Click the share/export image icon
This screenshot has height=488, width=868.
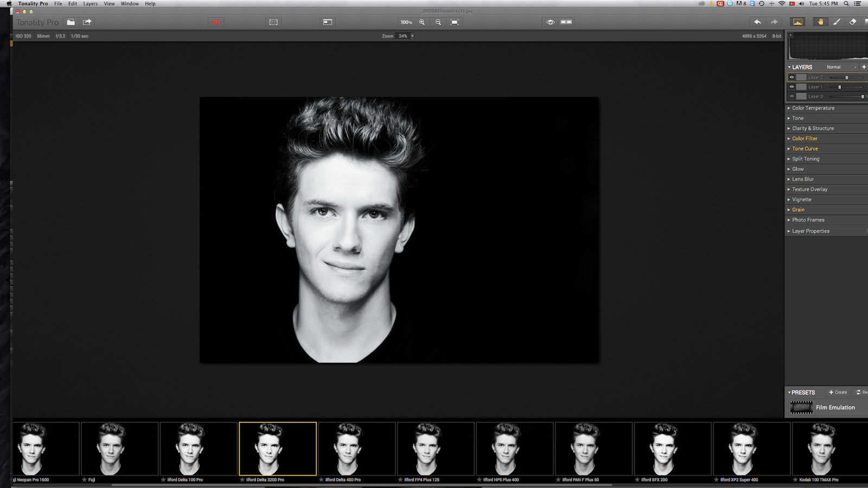pyautogui.click(x=87, y=22)
